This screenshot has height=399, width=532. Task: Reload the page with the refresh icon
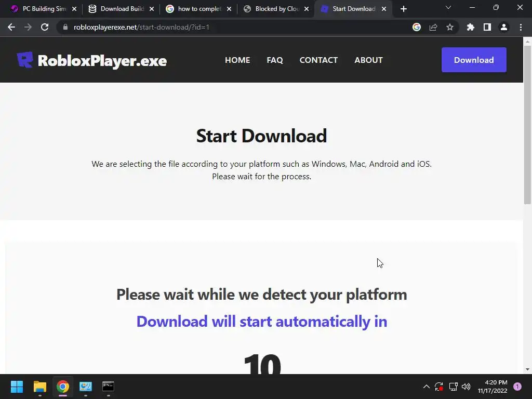pyautogui.click(x=45, y=27)
